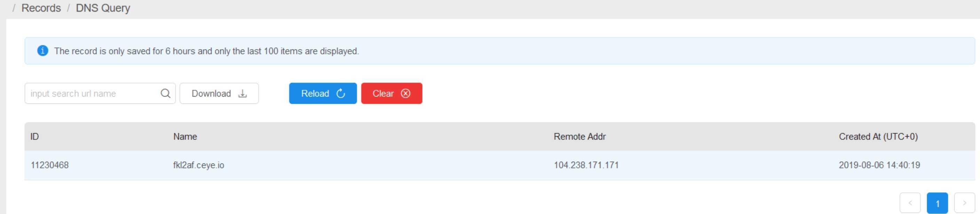The width and height of the screenshot is (980, 214).
Task: Click the Remote Addr column header
Action: pyautogui.click(x=580, y=137)
